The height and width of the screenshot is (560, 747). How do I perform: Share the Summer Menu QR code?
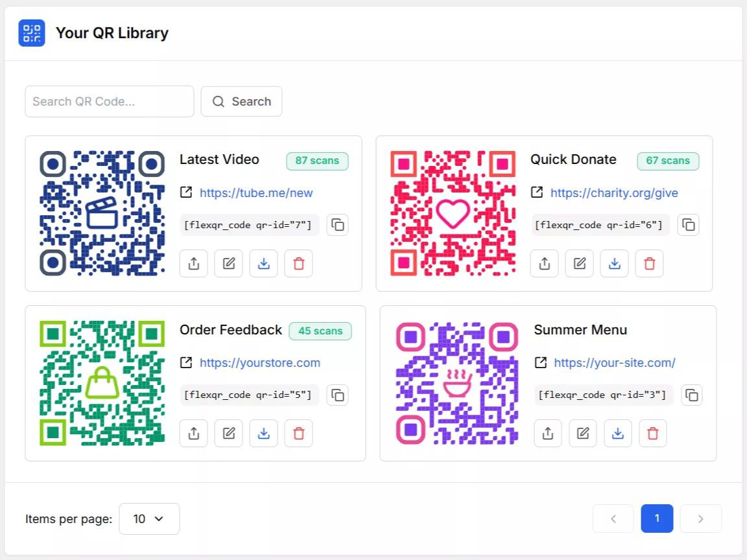coord(548,434)
